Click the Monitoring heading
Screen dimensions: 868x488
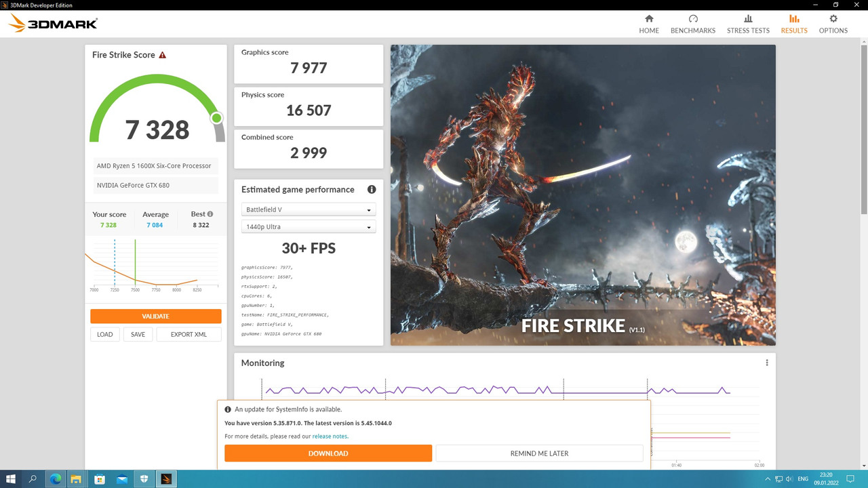262,363
